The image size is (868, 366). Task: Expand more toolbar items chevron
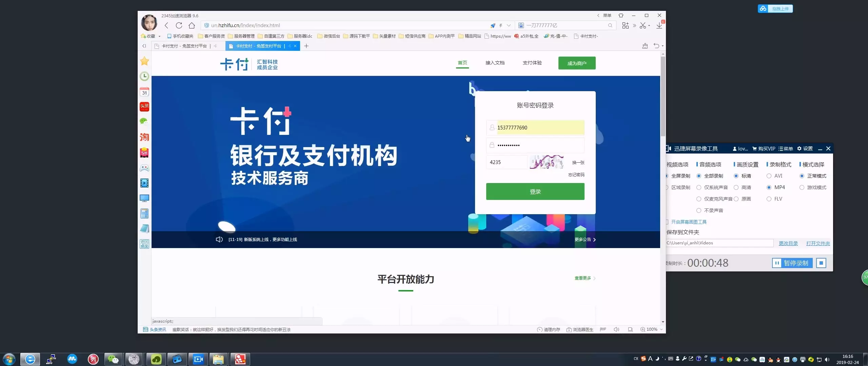(x=634, y=25)
